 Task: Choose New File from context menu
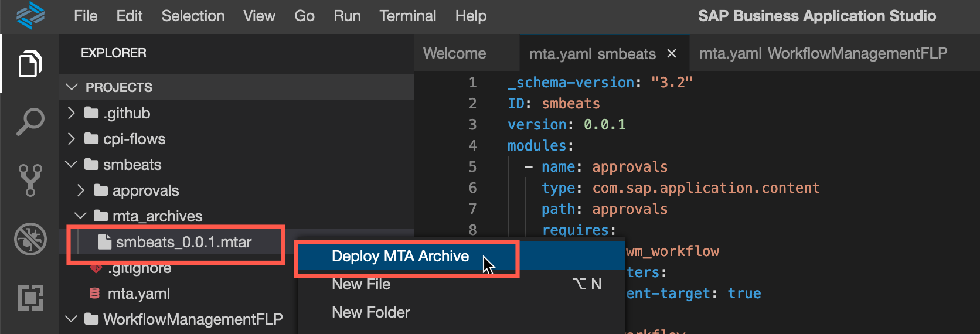pyautogui.click(x=462, y=284)
